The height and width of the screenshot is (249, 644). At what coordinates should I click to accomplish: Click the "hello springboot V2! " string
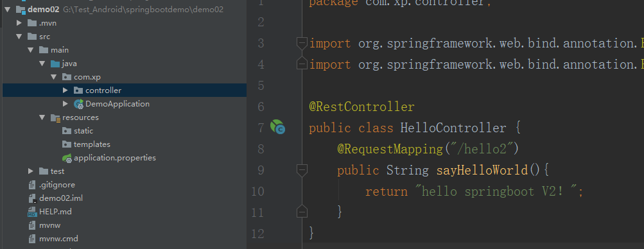(495, 191)
